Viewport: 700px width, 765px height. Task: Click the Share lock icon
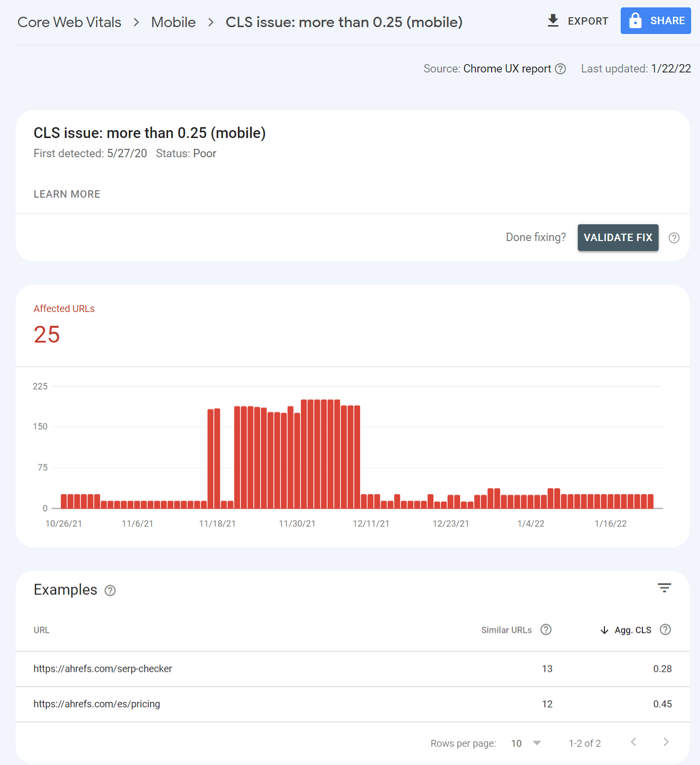[x=636, y=21]
